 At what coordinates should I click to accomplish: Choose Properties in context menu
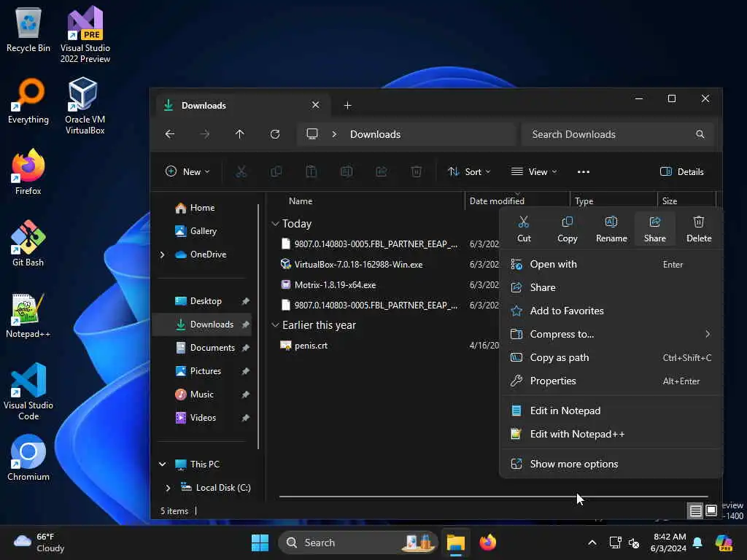pyautogui.click(x=611, y=381)
